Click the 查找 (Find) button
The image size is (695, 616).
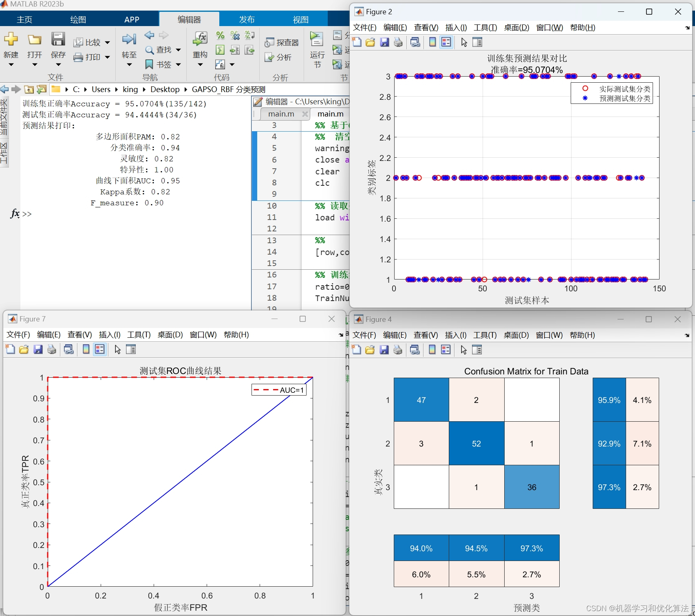tap(159, 50)
